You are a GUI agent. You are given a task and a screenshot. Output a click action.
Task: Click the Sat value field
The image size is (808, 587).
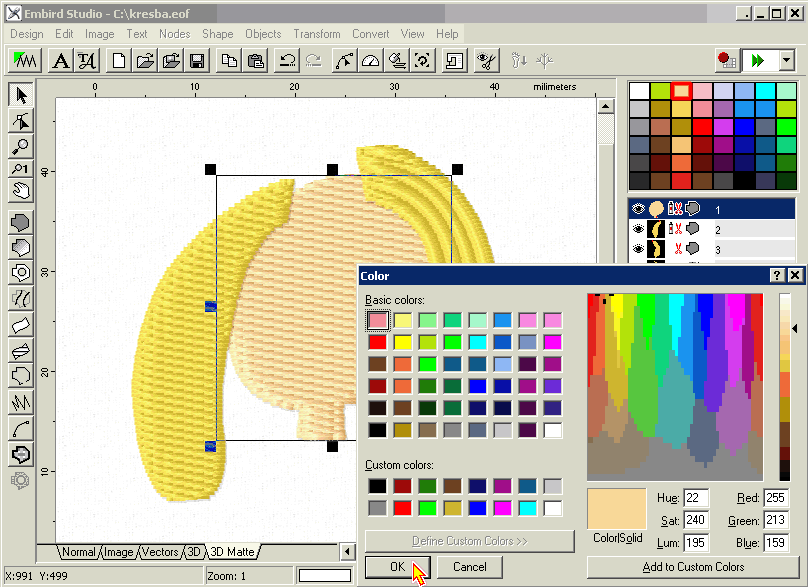[696, 521]
